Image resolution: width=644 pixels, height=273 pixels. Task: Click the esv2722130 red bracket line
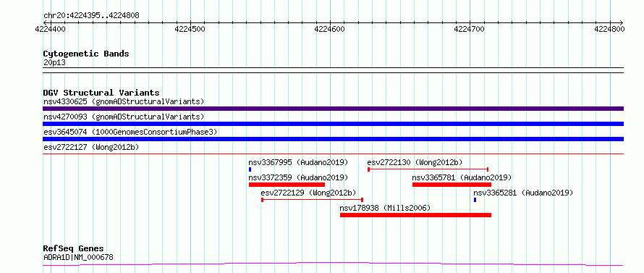point(428,169)
